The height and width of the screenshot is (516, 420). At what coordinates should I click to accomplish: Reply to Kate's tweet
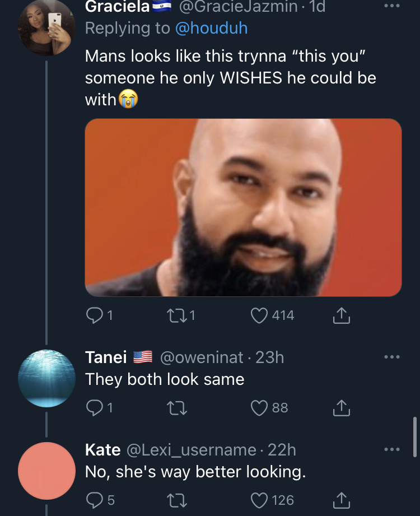(93, 500)
